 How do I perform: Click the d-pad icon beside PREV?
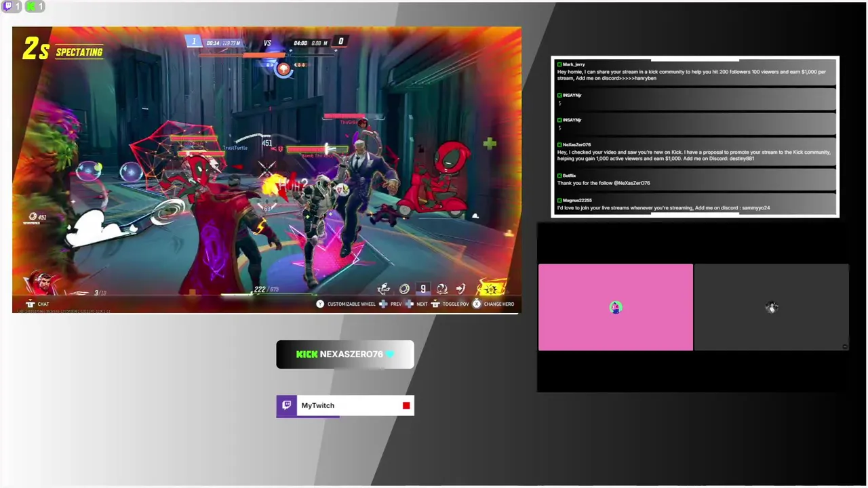pyautogui.click(x=383, y=304)
